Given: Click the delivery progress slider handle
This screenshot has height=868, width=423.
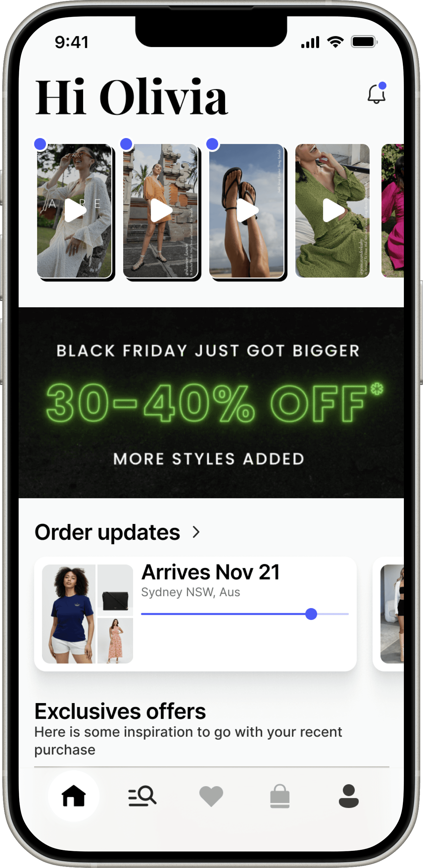Looking at the screenshot, I should 311,614.
